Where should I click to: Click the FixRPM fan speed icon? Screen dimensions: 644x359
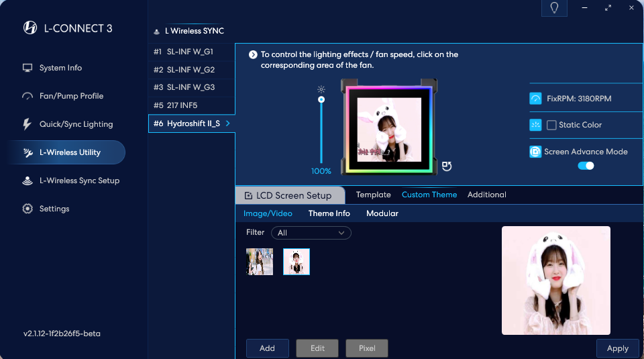point(535,99)
